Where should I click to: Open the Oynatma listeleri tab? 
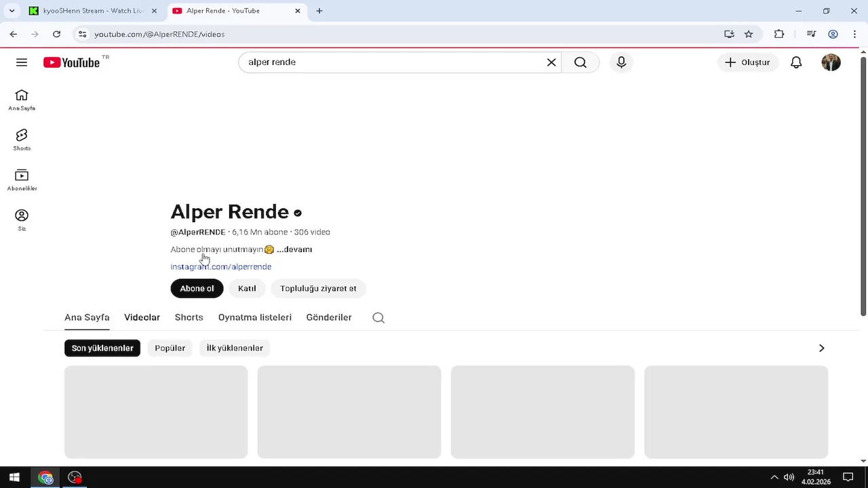coord(255,317)
